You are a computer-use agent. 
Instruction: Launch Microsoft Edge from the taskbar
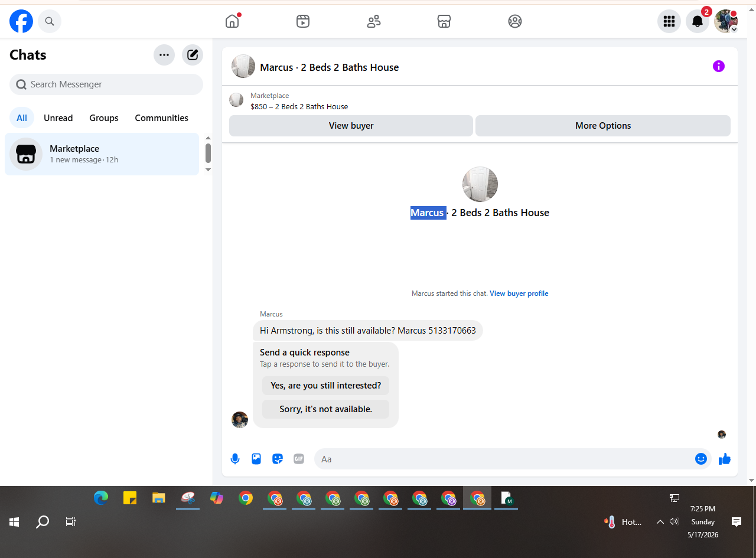pos(101,498)
